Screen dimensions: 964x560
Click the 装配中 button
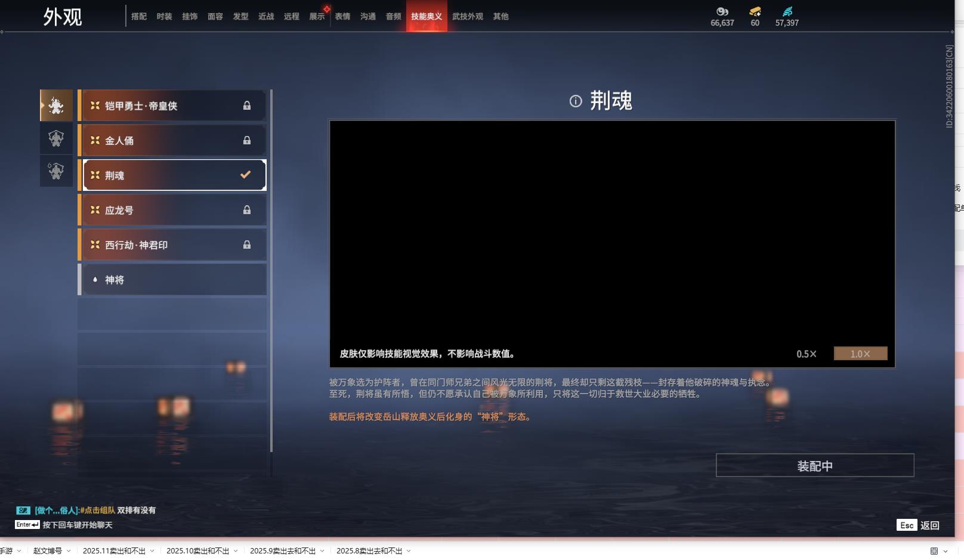tap(815, 466)
